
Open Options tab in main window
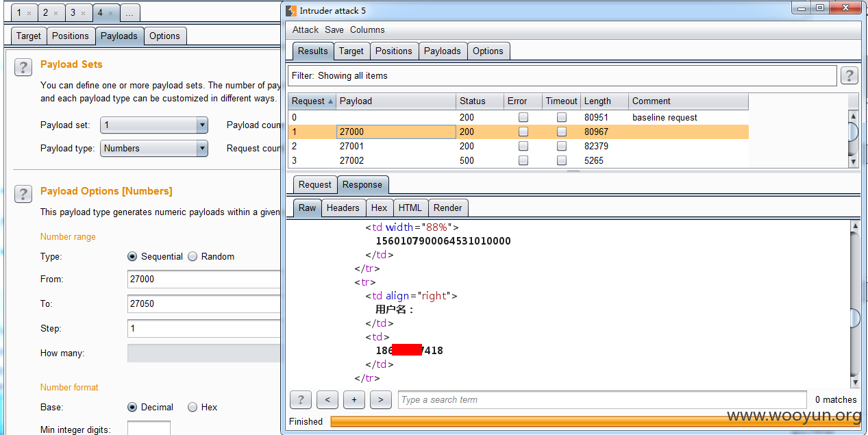pyautogui.click(x=164, y=36)
